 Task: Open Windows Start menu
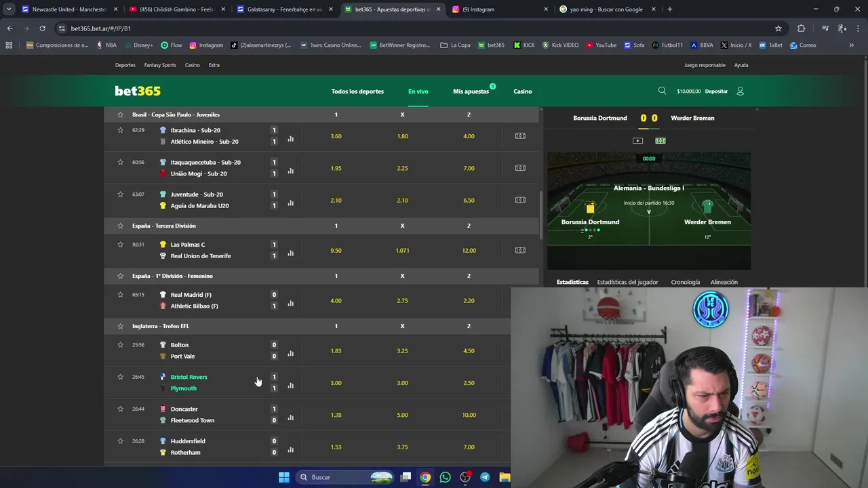point(284,477)
